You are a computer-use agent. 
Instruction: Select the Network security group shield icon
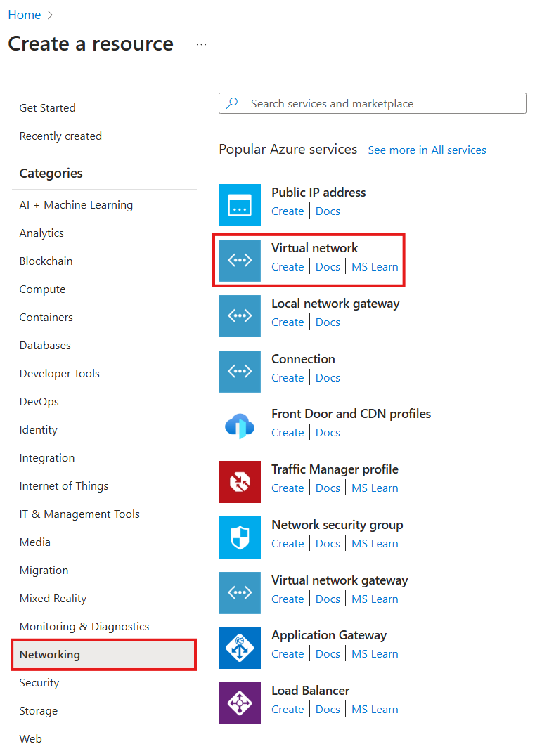[239, 537]
